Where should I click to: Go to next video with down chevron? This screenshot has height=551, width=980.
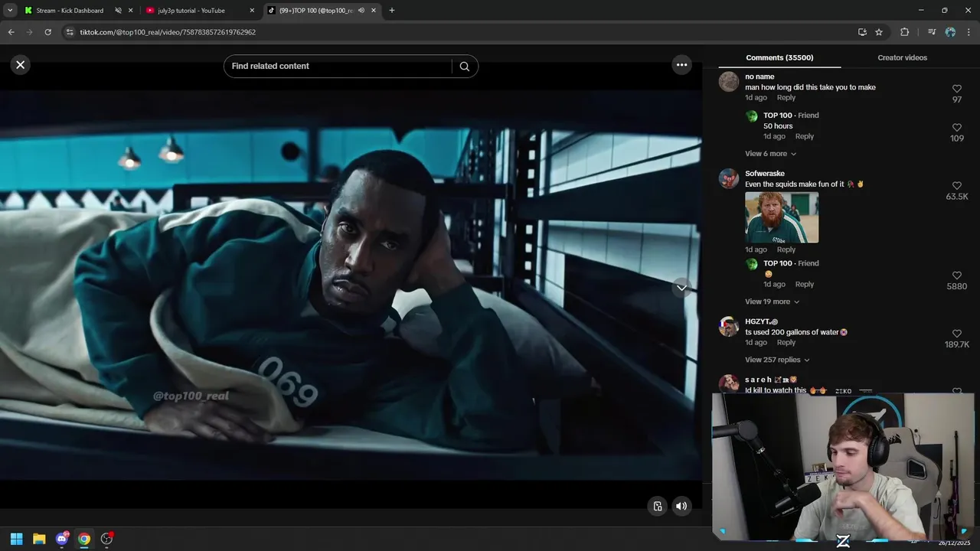click(681, 288)
